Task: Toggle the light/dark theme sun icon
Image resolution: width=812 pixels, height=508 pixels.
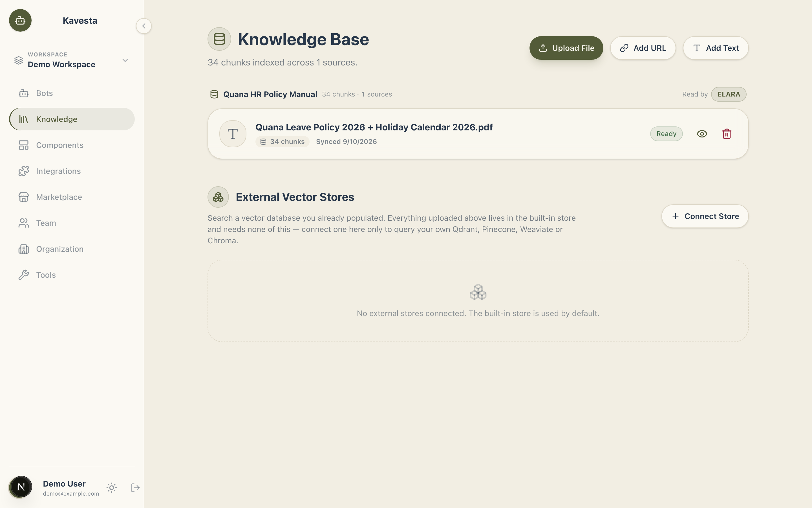Action: point(112,487)
